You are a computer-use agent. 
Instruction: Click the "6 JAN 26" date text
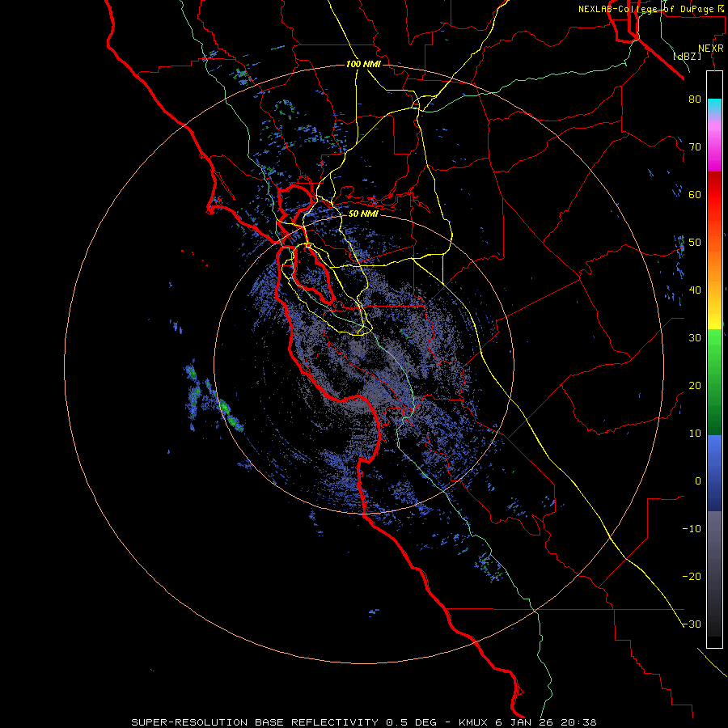click(x=525, y=722)
